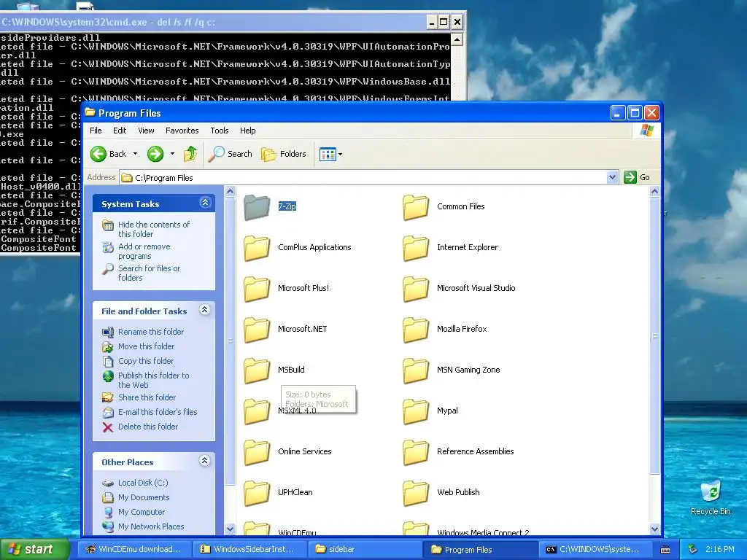Click Publish this folder to the Web
The width and height of the screenshot is (747, 560).
click(x=153, y=380)
